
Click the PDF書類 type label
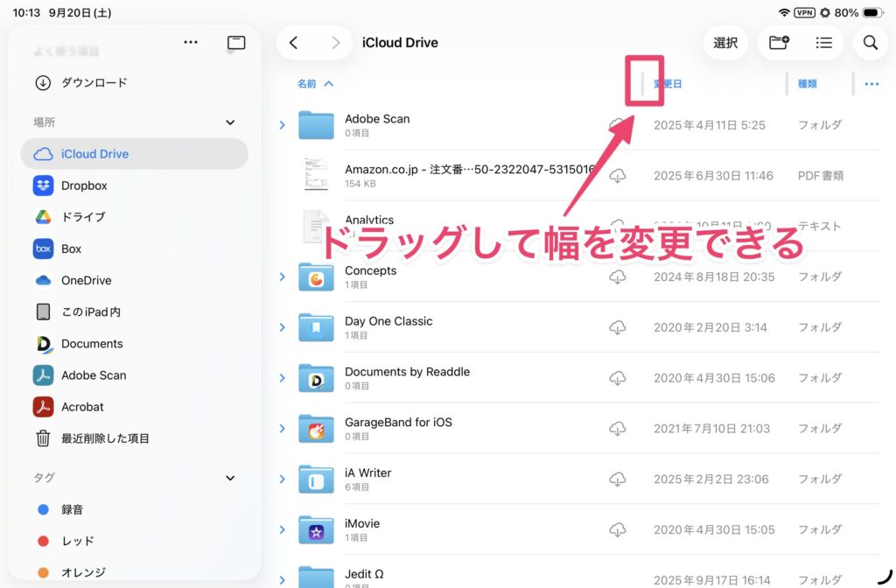point(821,176)
